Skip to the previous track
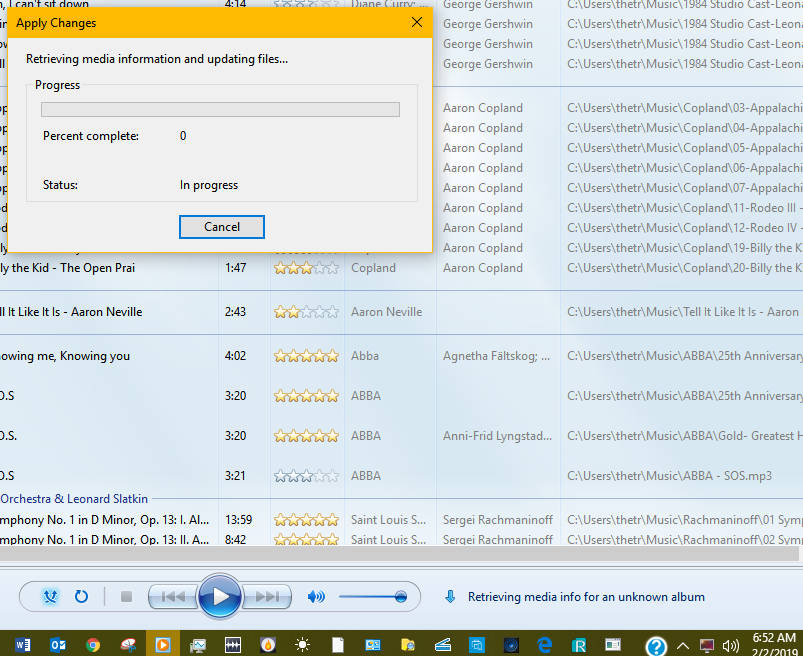The image size is (803, 656). [173, 597]
